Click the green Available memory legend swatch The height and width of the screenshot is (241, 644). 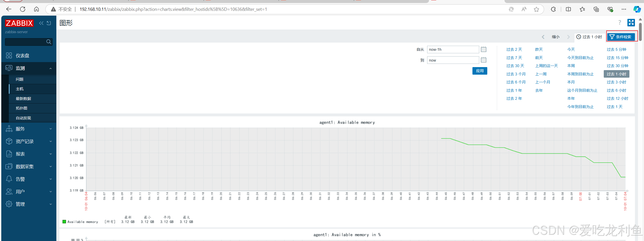[64, 222]
